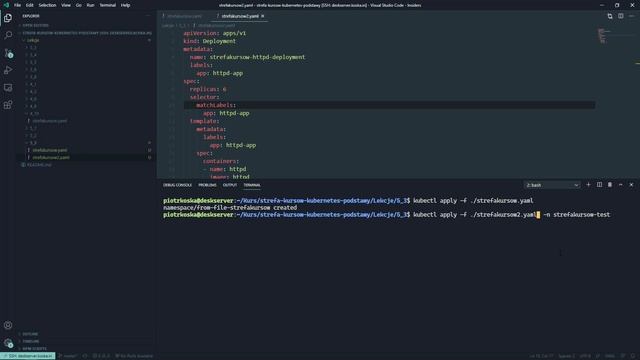Click the Spaces indentation setting in status bar
Image resolution: width=640 pixels, height=360 pixels.
point(567,356)
